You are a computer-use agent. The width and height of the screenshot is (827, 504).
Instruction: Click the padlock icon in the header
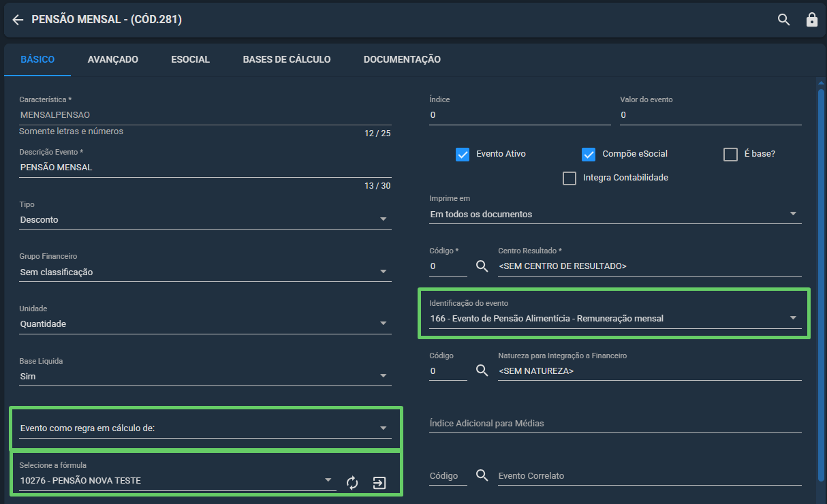[x=811, y=20]
